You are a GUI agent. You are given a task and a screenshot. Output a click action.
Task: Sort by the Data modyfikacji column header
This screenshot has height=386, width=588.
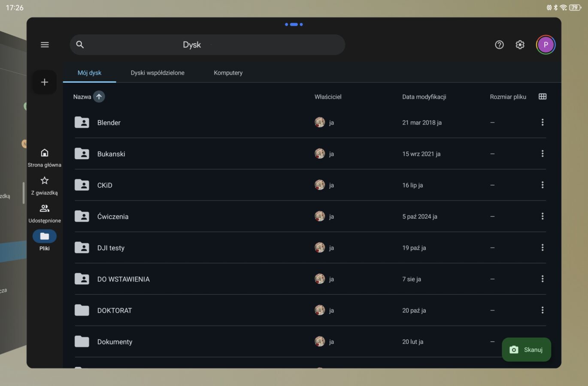(424, 96)
